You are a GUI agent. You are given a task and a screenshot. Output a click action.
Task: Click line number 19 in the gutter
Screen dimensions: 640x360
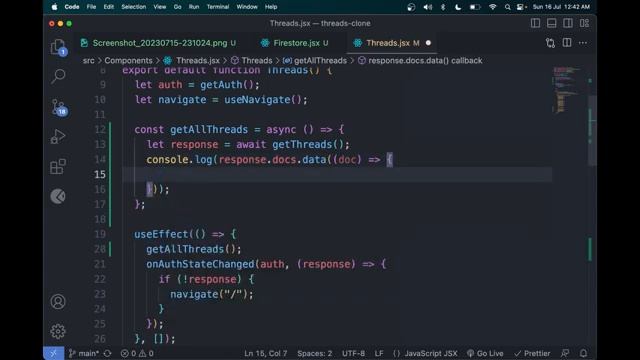pyautogui.click(x=100, y=234)
